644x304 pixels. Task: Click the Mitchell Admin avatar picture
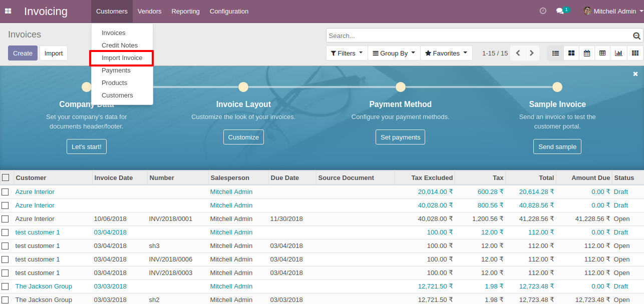click(587, 11)
